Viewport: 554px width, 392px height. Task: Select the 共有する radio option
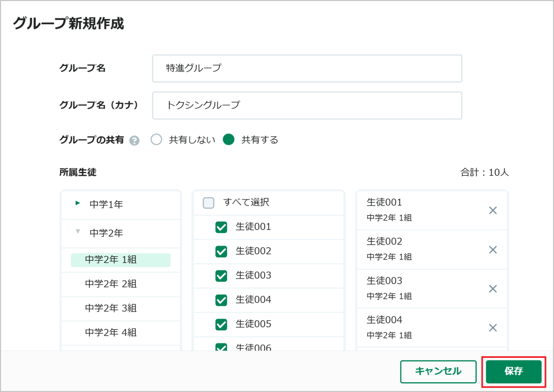click(229, 139)
